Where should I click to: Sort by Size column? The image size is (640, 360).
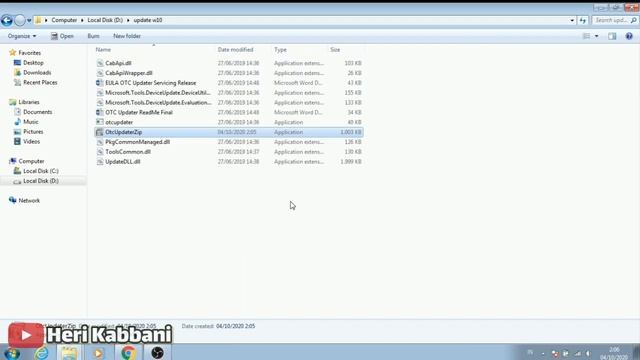click(x=335, y=49)
